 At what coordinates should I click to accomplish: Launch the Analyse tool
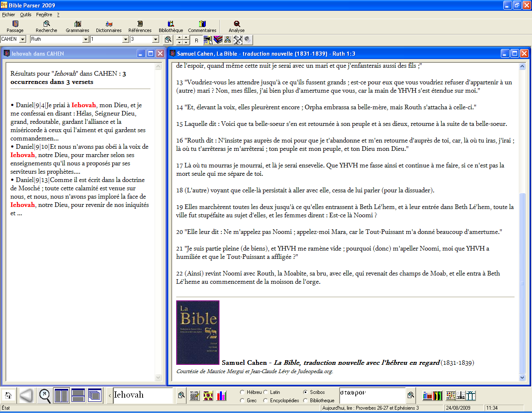(236, 27)
